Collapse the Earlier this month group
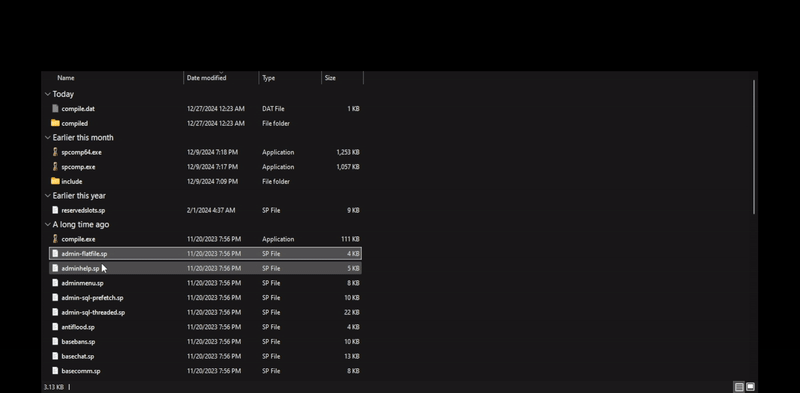The height and width of the screenshot is (393, 800). coord(47,137)
